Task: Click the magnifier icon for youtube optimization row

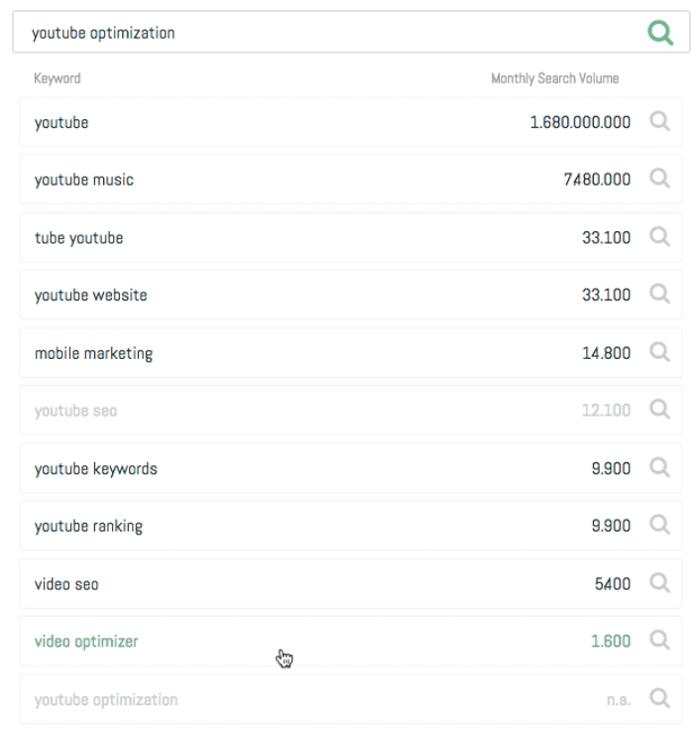Action: tap(660, 698)
